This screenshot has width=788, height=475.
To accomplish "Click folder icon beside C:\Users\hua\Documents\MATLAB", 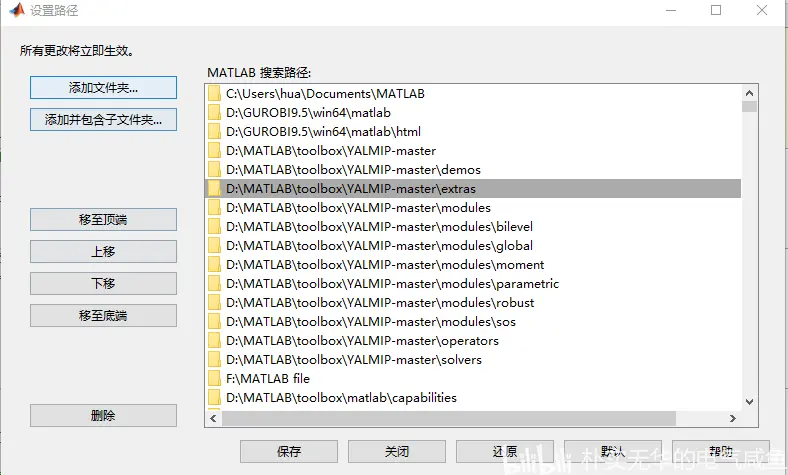I will tap(215, 93).
